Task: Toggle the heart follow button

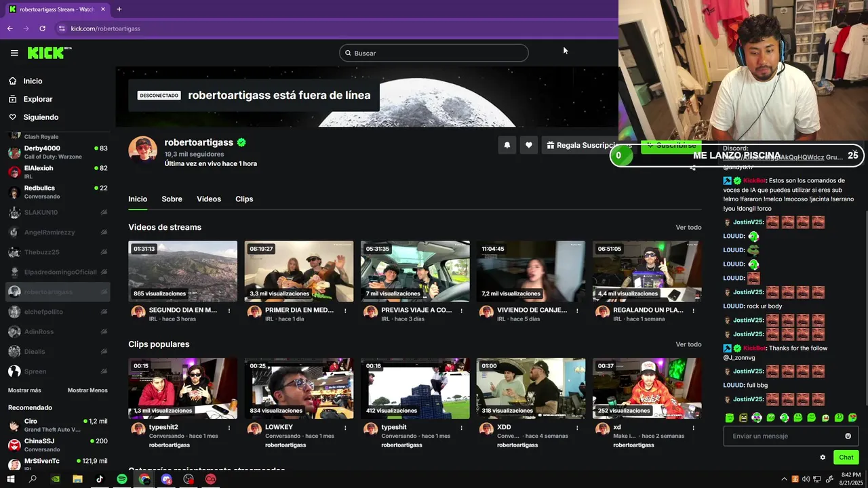Action: pos(529,145)
